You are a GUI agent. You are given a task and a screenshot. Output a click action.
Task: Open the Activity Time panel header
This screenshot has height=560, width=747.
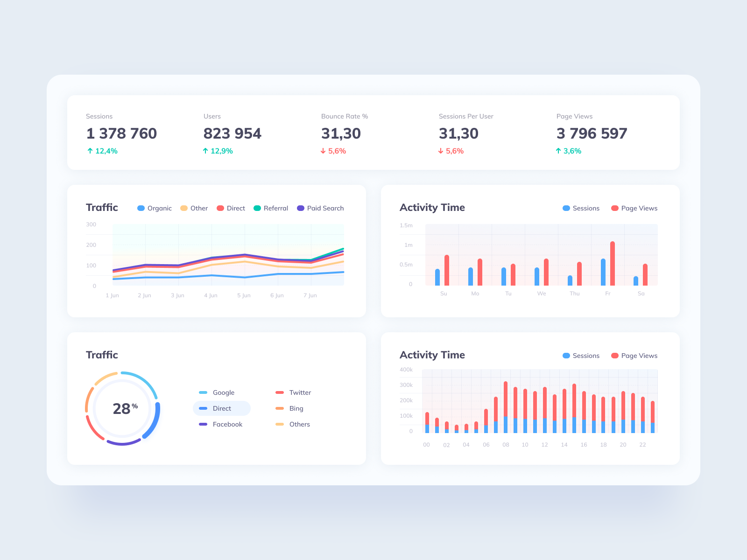coord(432,207)
